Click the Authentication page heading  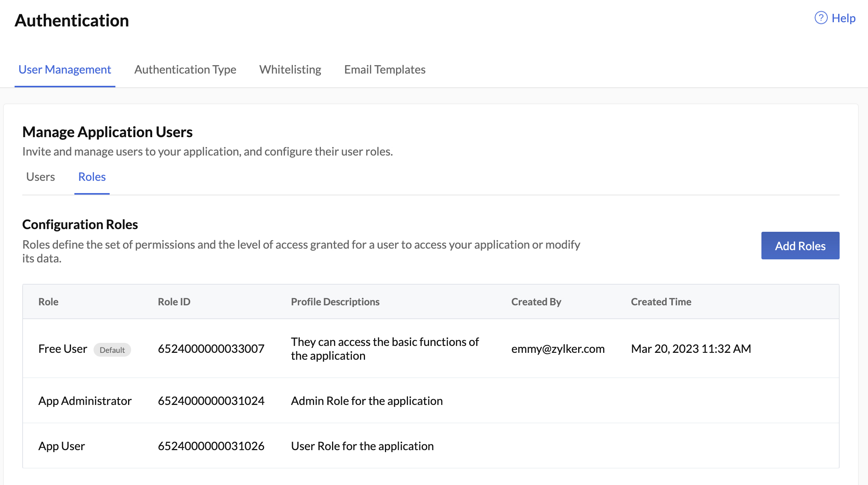pyautogui.click(x=72, y=20)
